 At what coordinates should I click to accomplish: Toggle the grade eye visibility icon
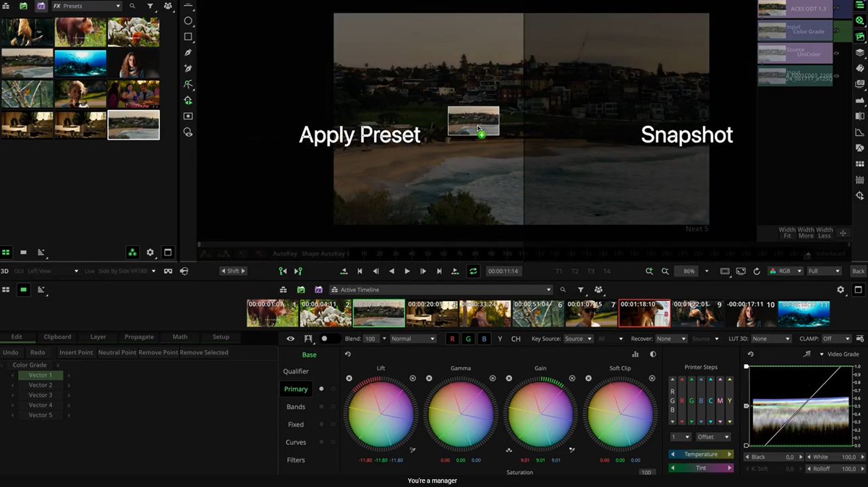(290, 339)
